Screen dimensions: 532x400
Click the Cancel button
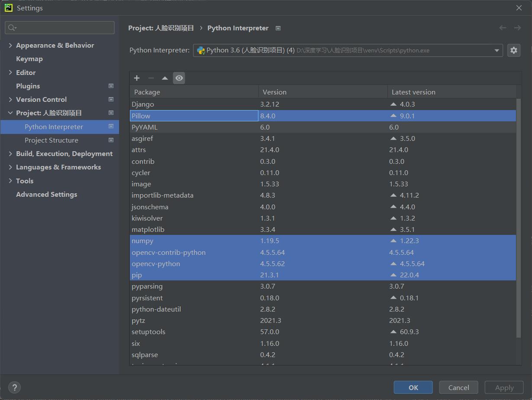459,387
